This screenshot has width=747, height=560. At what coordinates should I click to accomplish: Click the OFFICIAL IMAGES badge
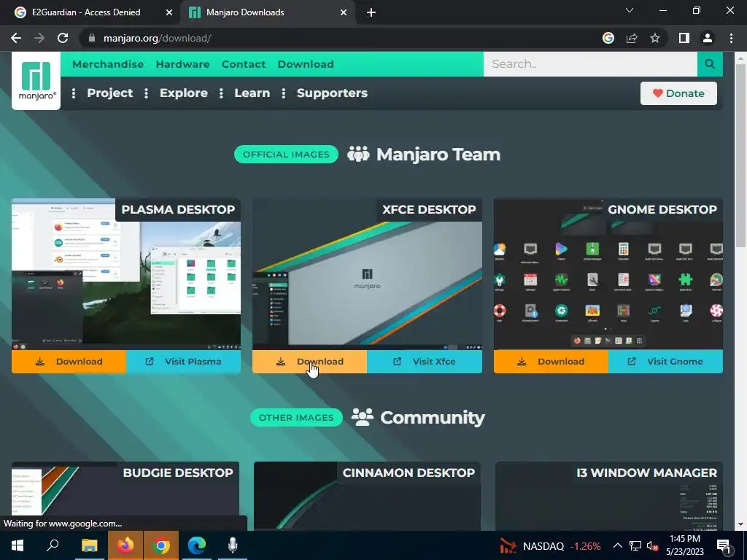point(286,155)
